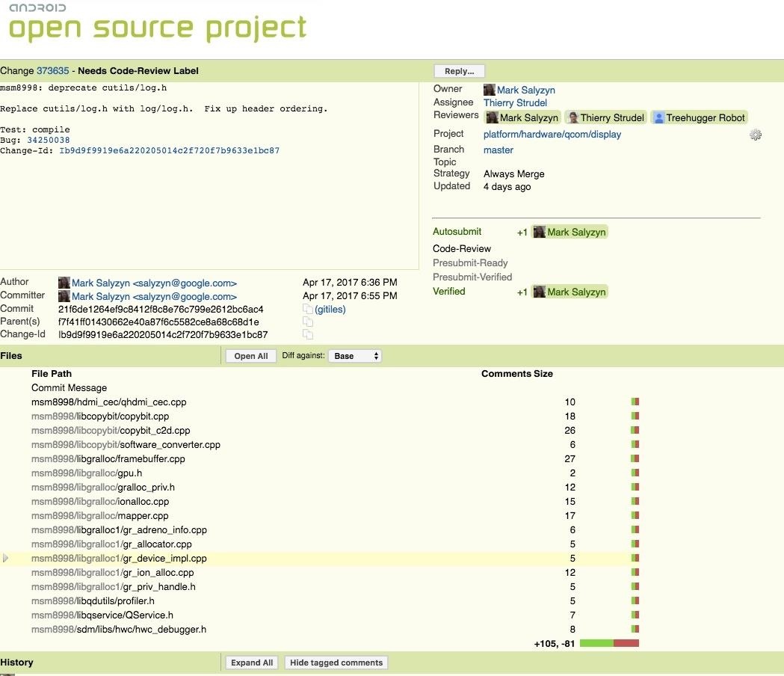Screen dimensions: 784x676
Task: Open file libgralloc/gpu.h
Action: 87,473
